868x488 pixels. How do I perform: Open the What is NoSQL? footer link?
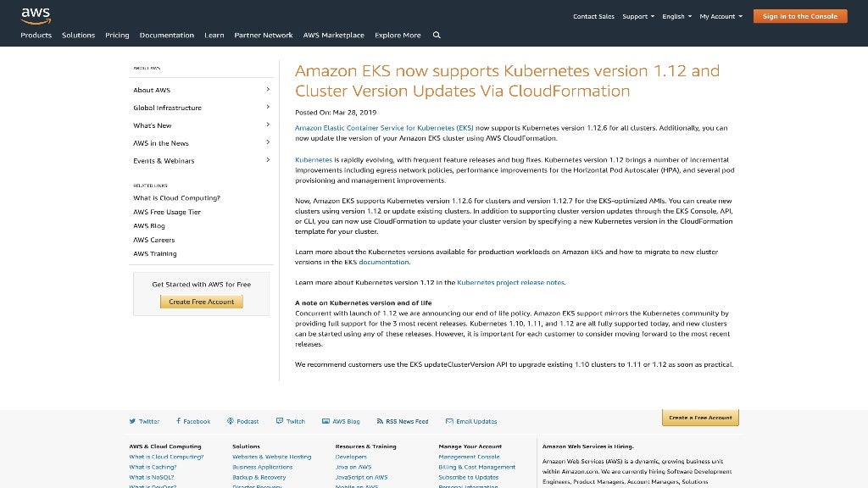coord(152,477)
